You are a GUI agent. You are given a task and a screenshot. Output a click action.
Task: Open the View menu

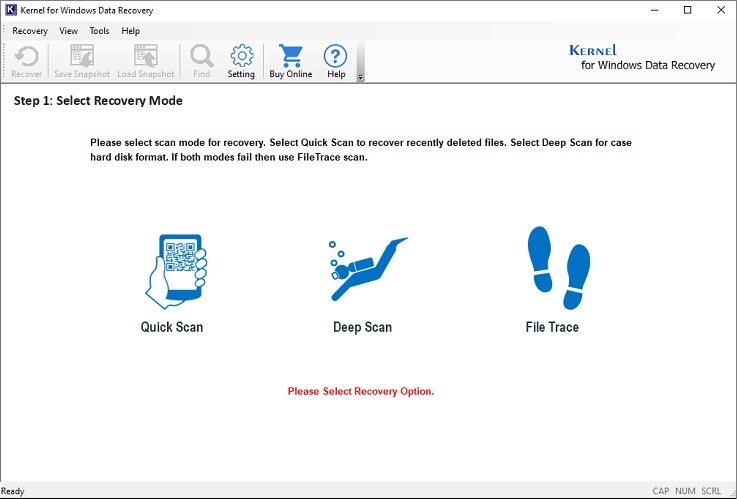68,31
